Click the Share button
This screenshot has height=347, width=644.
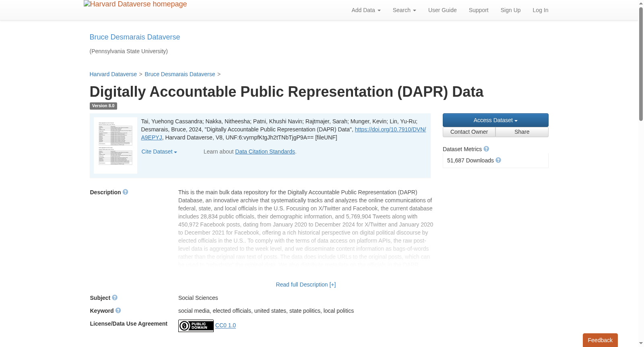pyautogui.click(x=522, y=132)
